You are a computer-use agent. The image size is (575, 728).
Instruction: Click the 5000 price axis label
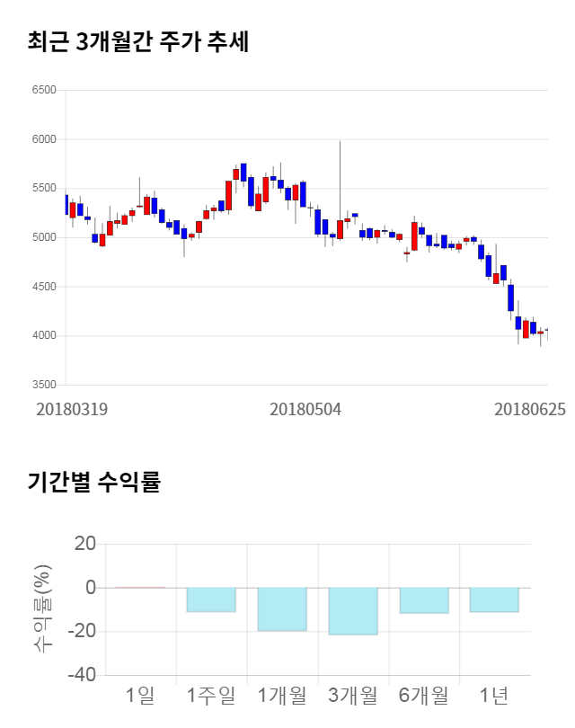tap(43, 238)
